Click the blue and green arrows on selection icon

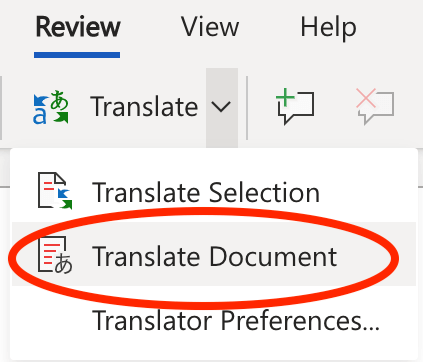click(64, 199)
